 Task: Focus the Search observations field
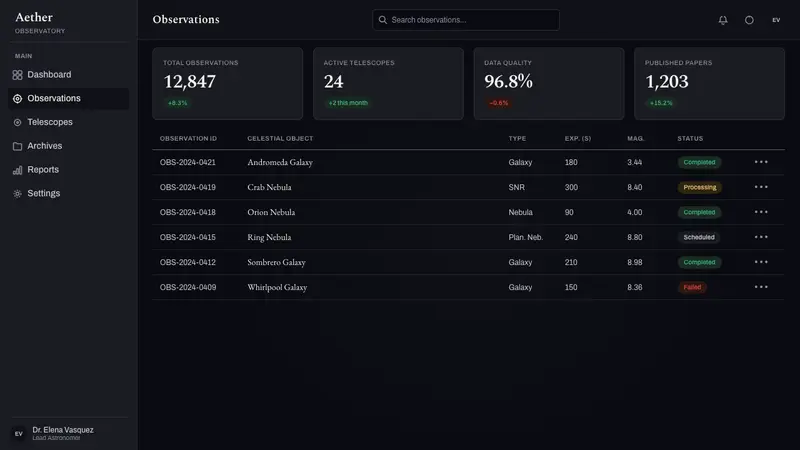coord(466,20)
